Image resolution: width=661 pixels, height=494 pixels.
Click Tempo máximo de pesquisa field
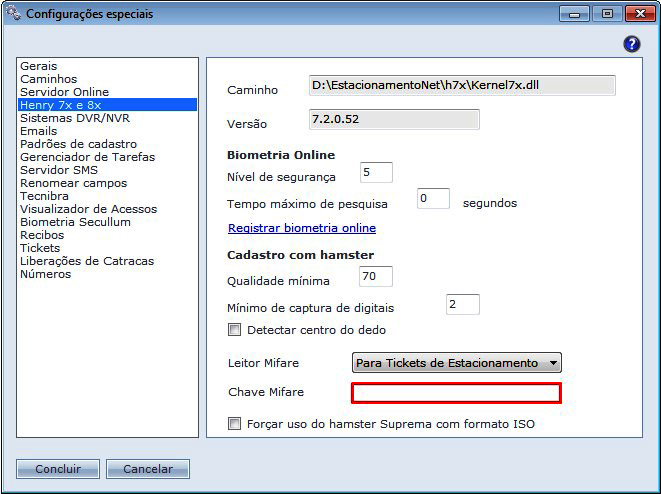pyautogui.click(x=432, y=199)
